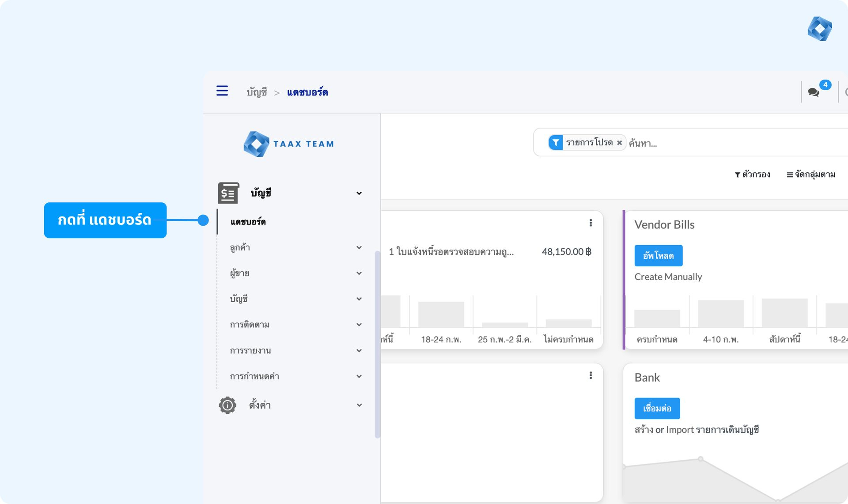Click the data point on Bank line chart
This screenshot has height=504, width=848.
pos(700,459)
